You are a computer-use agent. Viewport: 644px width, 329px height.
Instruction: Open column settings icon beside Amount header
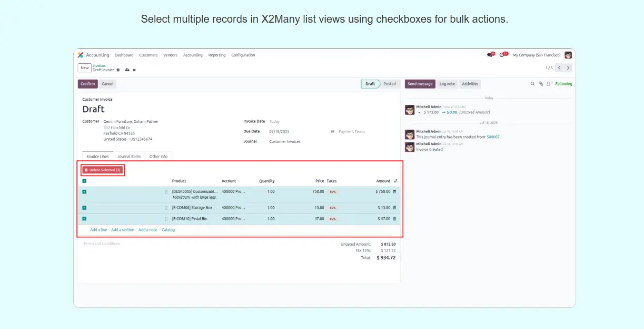(x=395, y=181)
